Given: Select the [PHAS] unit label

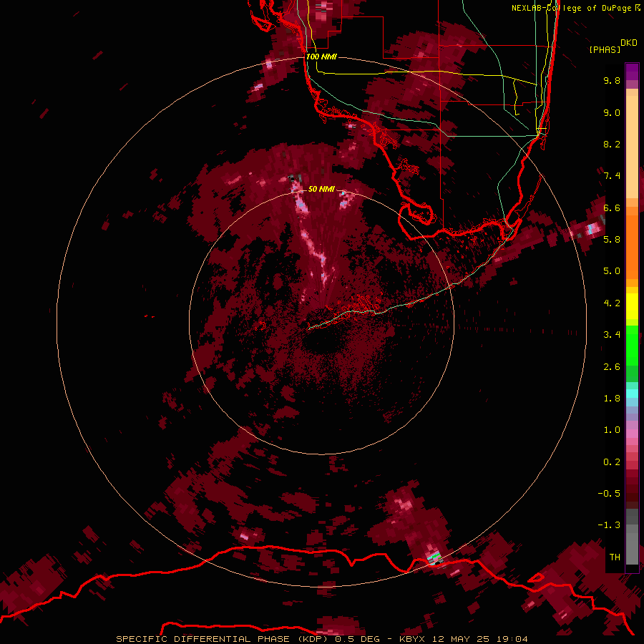Looking at the screenshot, I should click(605, 49).
